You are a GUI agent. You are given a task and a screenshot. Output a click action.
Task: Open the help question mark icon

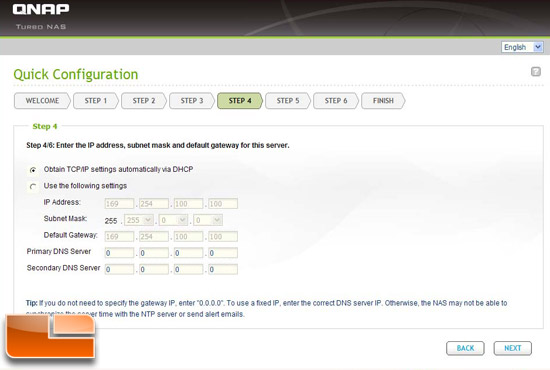536,72
